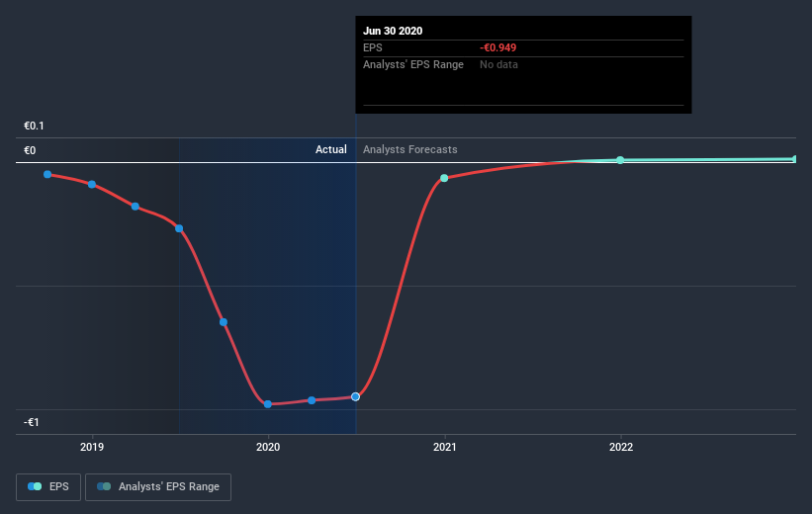
Task: Click 'Jun 30 2020' tooltip heading
Action: 393,31
